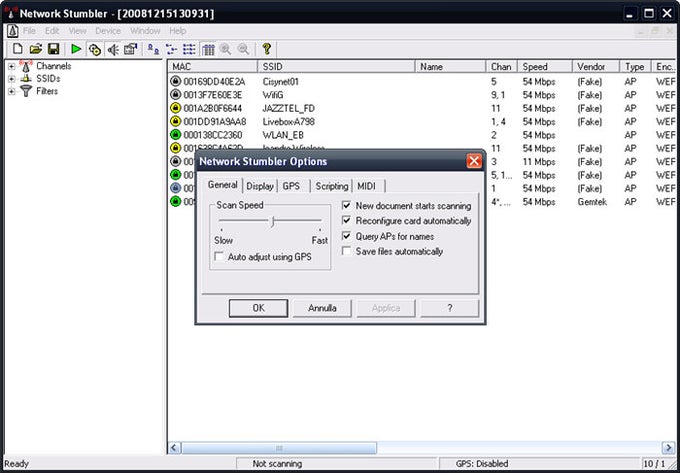Switch to the Scripting tab
The image size is (680, 473).
pyautogui.click(x=332, y=186)
